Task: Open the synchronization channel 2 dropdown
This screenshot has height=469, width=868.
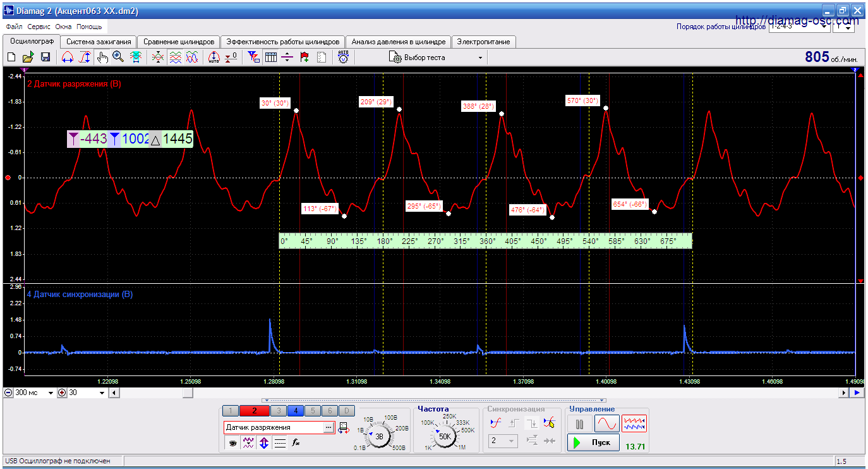Action: click(x=503, y=441)
